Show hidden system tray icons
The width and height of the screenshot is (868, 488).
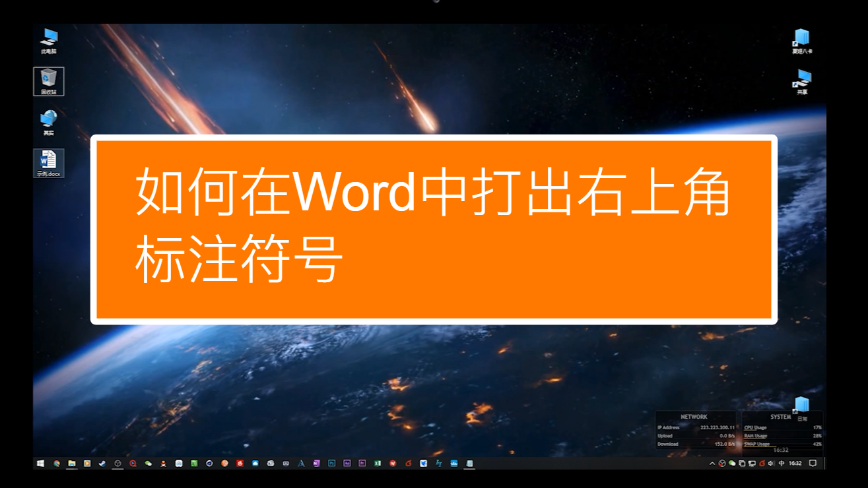(712, 464)
